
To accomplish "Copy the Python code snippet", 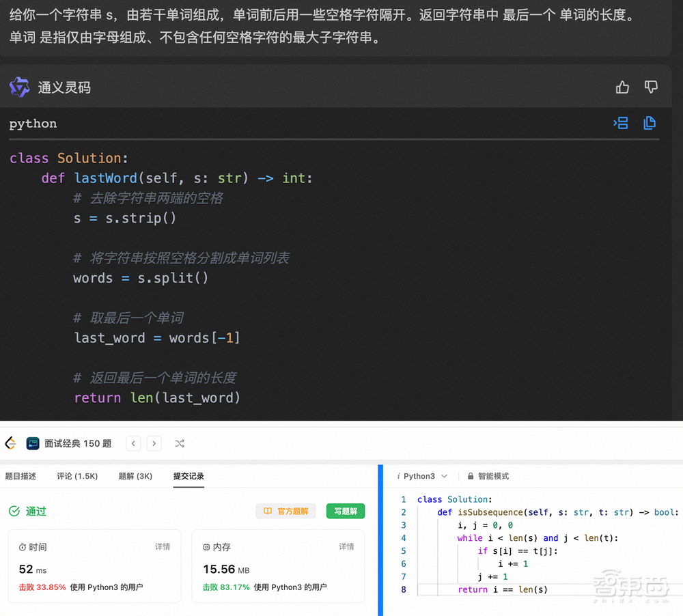I will [650, 123].
